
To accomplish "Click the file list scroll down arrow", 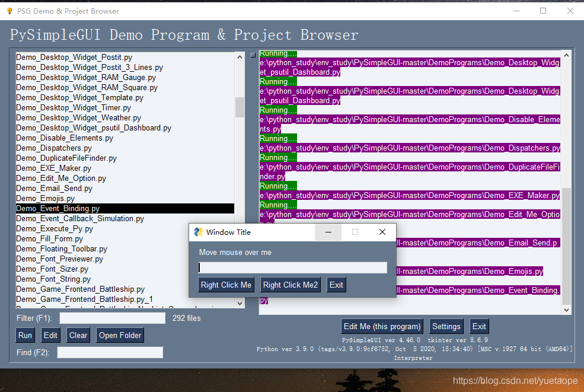I will click(240, 303).
